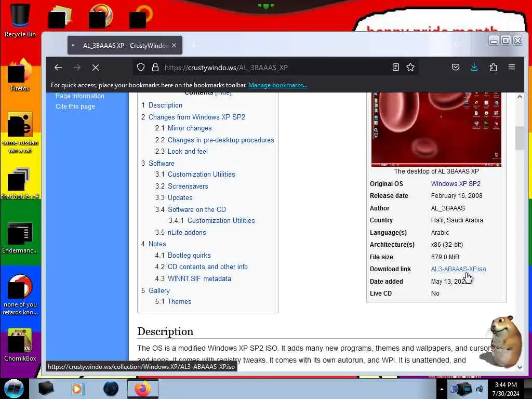Image resolution: width=532 pixels, height=399 pixels.
Task: Click the volume speaker tray icon
Action: click(480, 389)
